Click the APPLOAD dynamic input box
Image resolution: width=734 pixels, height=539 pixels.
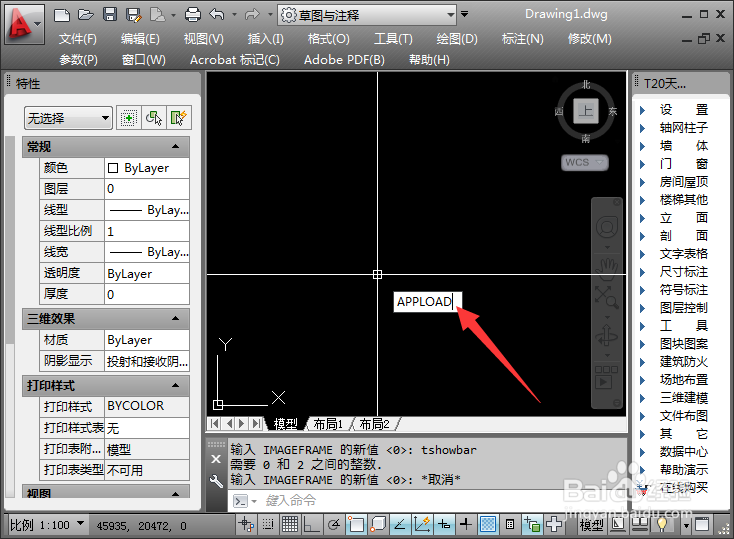[427, 302]
